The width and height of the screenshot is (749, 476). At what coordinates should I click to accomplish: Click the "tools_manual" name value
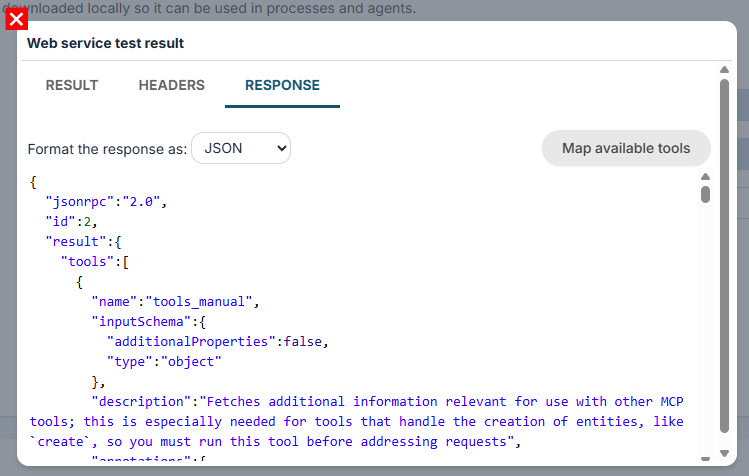click(x=199, y=302)
